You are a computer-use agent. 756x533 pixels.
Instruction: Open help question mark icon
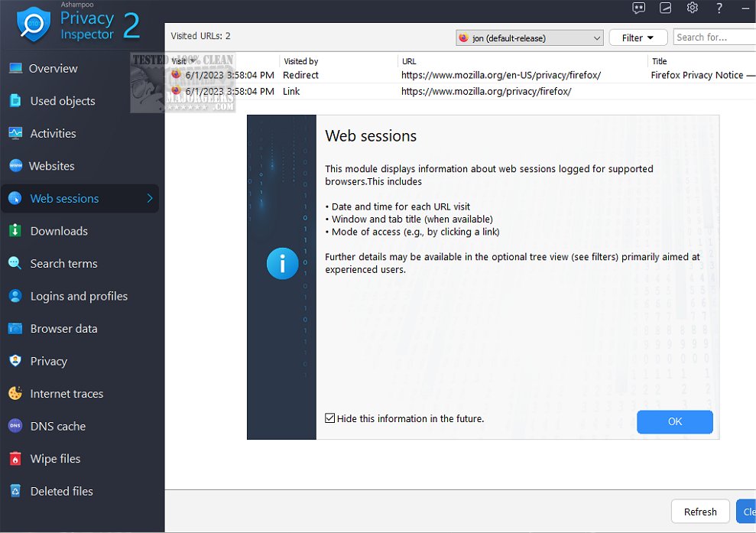(x=719, y=8)
